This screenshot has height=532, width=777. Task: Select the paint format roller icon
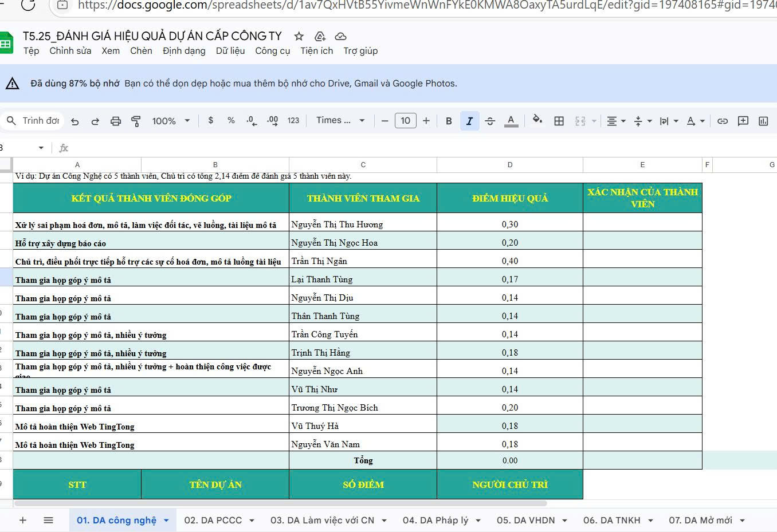pyautogui.click(x=136, y=121)
